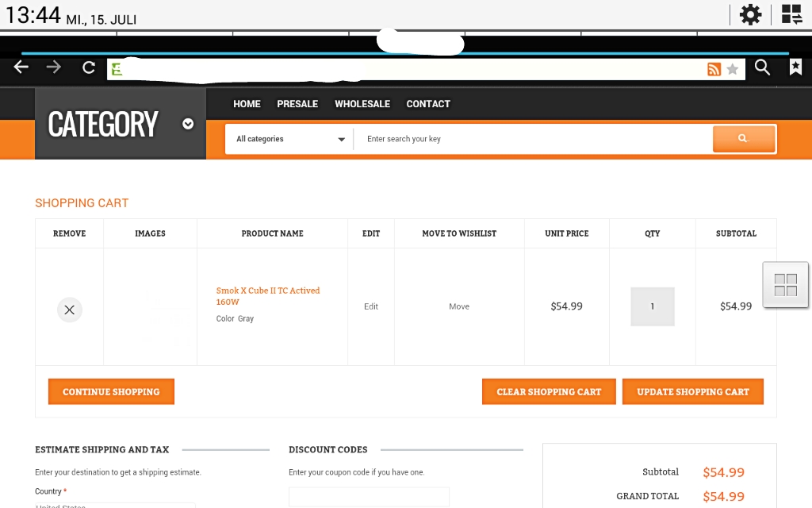This screenshot has width=812, height=508.
Task: Click the browser forward arrow
Action: click(x=54, y=67)
